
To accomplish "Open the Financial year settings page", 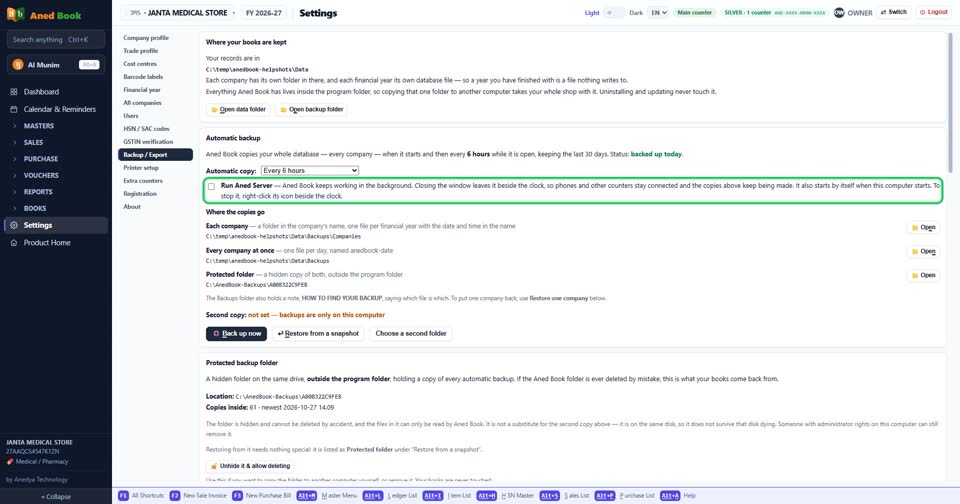I will [x=155, y=89].
